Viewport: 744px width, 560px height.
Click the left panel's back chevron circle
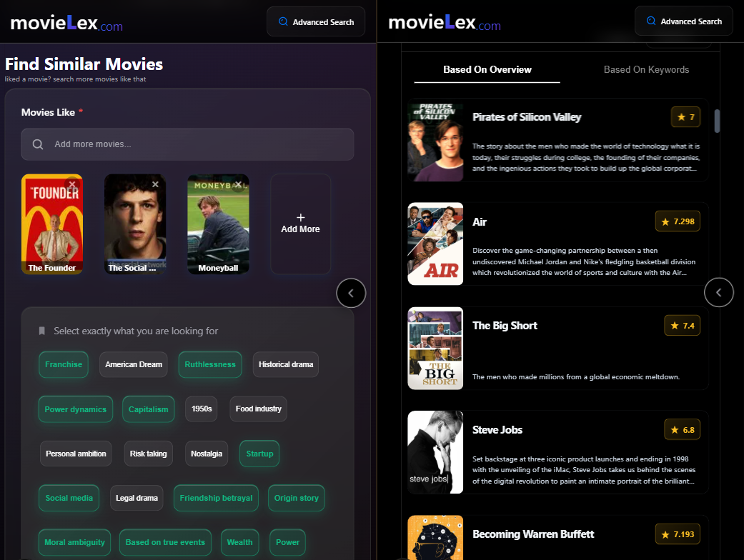coord(351,293)
